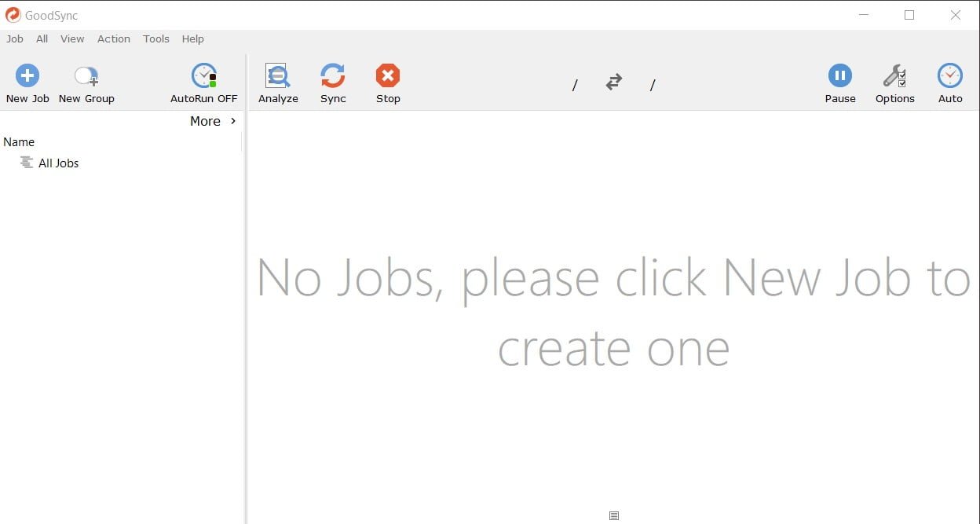Image resolution: width=980 pixels, height=524 pixels.
Task: Minimize the GoodSync window
Action: [x=864, y=15]
